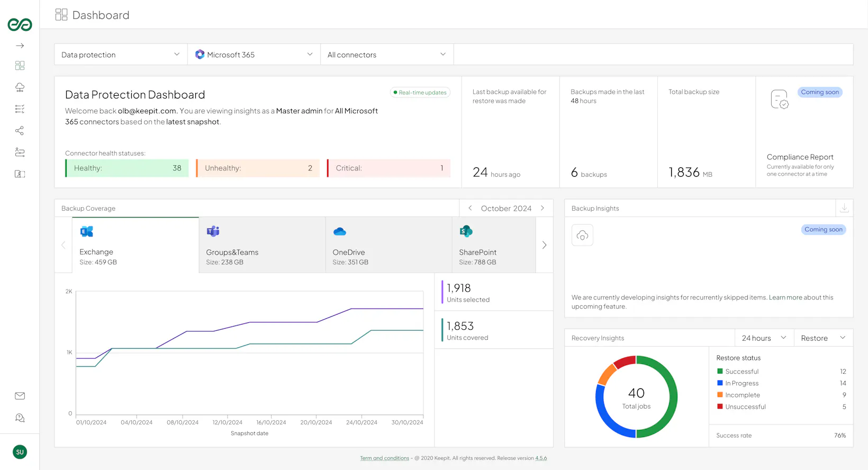
Task: Click the Keepit logo in sidebar
Action: [20, 24]
